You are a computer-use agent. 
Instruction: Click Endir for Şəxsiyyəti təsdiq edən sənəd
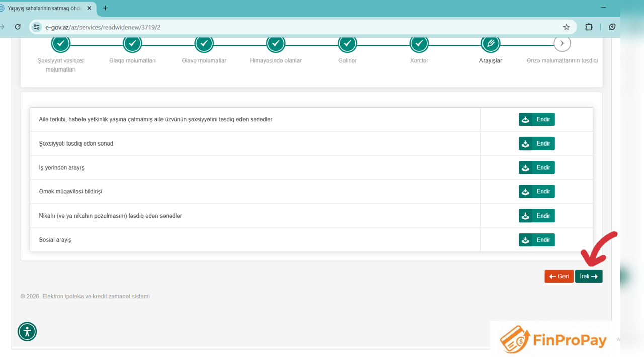tap(537, 144)
